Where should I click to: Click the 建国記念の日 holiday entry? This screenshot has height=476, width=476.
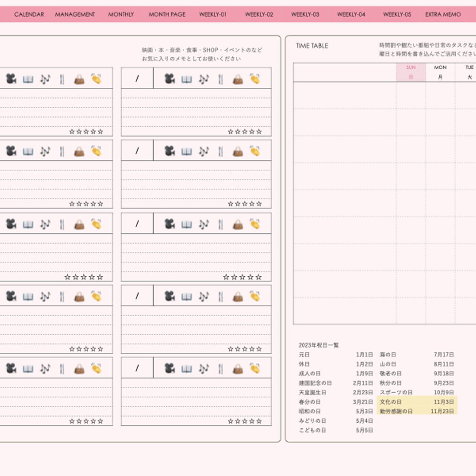coord(315,383)
